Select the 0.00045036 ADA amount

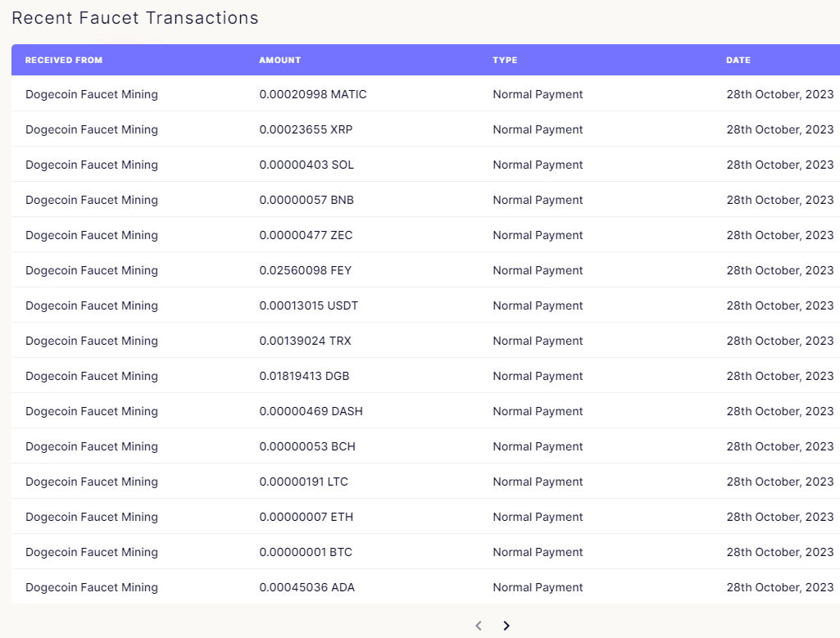coord(307,588)
